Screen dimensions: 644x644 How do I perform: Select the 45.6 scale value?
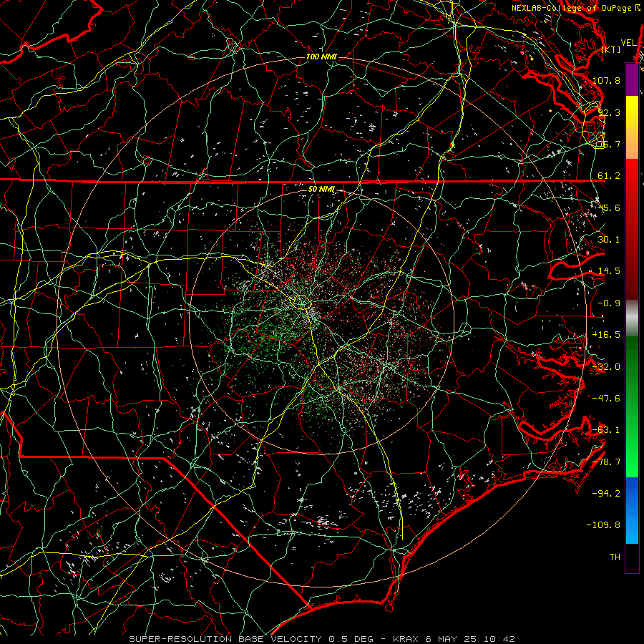pos(609,208)
